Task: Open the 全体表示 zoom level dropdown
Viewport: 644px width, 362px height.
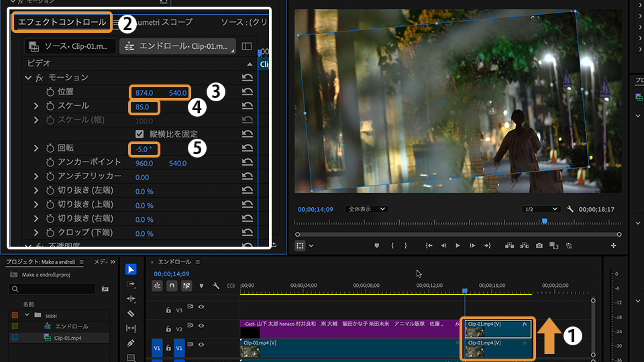Action: coord(366,209)
